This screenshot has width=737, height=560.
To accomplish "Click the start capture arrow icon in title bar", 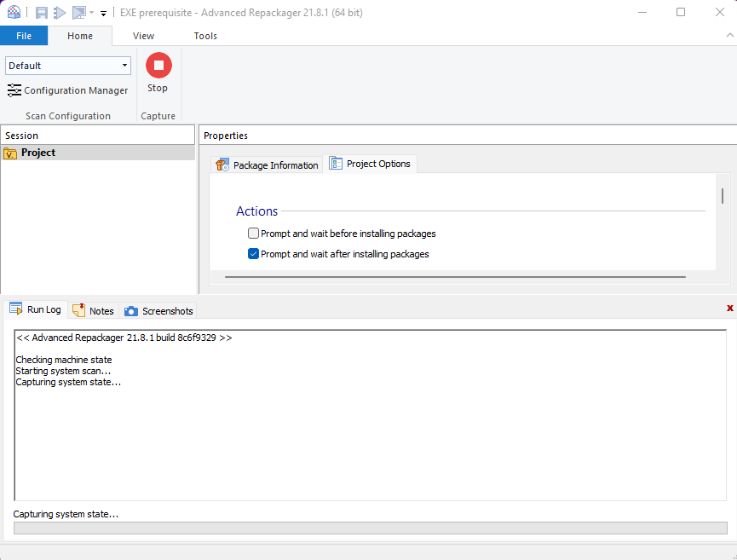I will click(x=60, y=13).
